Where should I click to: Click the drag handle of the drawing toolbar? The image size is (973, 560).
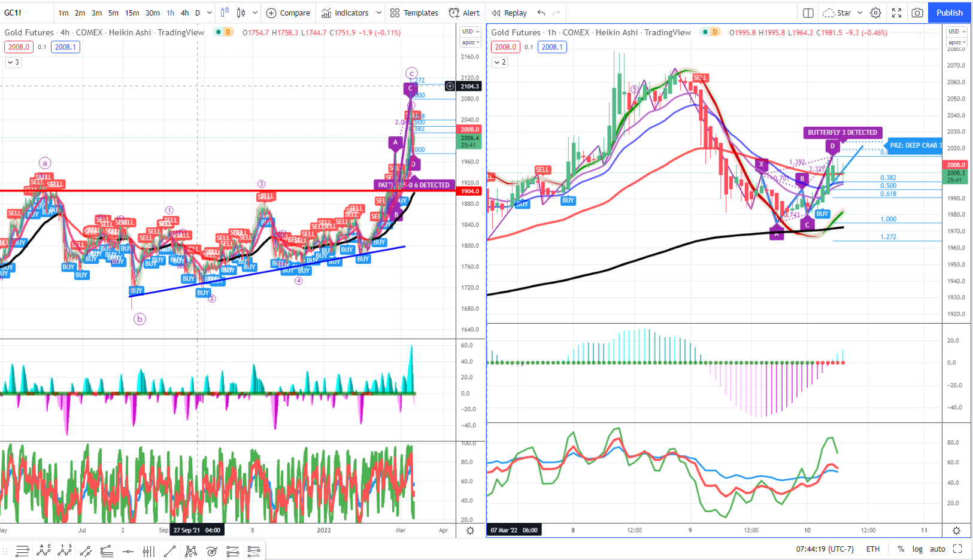(x=5, y=551)
